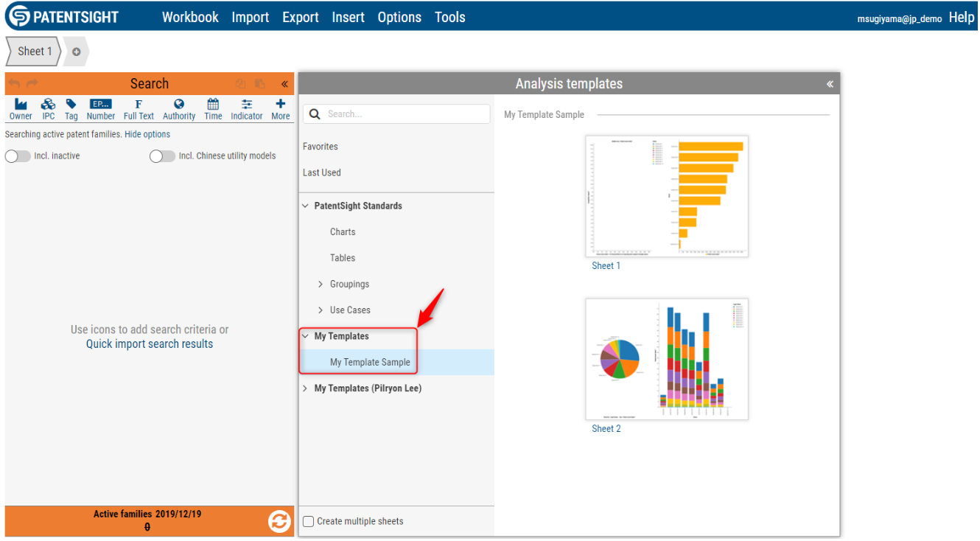The width and height of the screenshot is (980, 541).
Task: Collapse the Analysis templates panel
Action: 830,84
